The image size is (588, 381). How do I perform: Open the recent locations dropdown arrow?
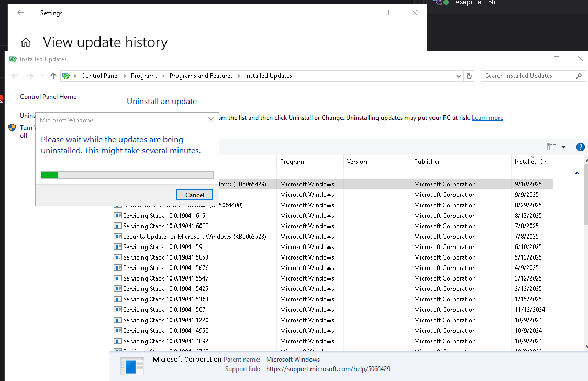click(42, 76)
